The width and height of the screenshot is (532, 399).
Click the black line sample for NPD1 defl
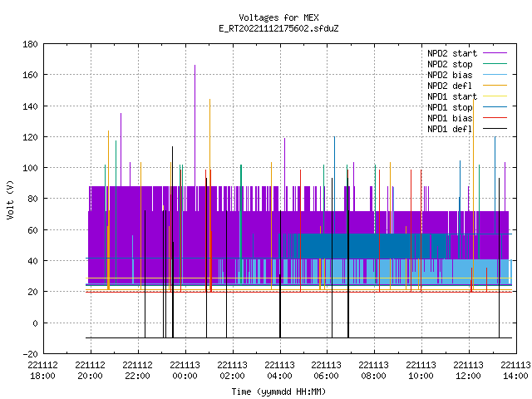[495, 129]
